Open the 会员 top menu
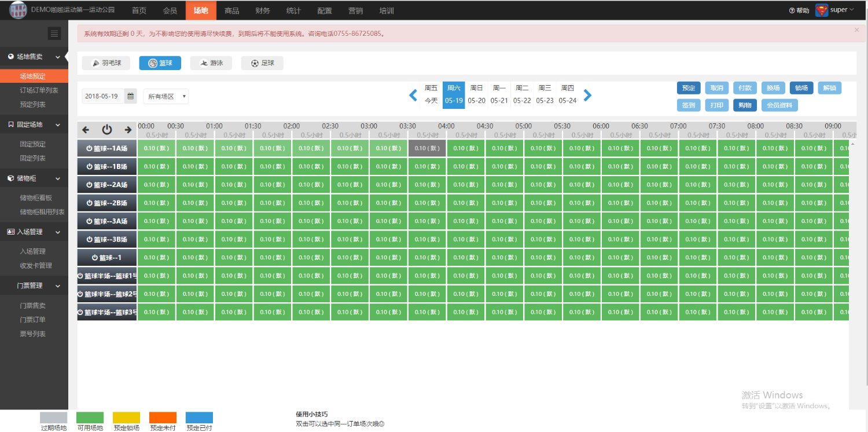The image size is (868, 432). coord(170,10)
